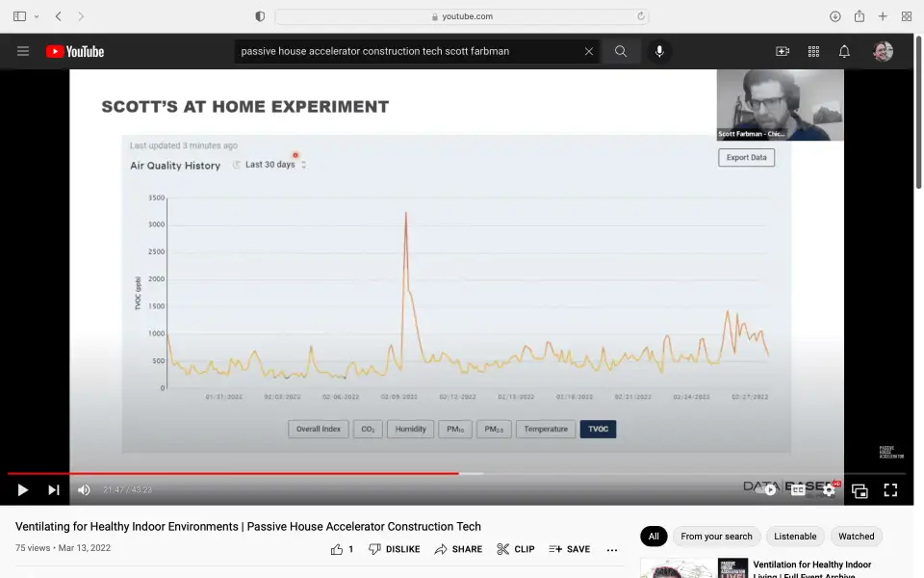Image resolution: width=924 pixels, height=578 pixels.
Task: Expand the more actions ellipsis menu
Action: coord(612,549)
